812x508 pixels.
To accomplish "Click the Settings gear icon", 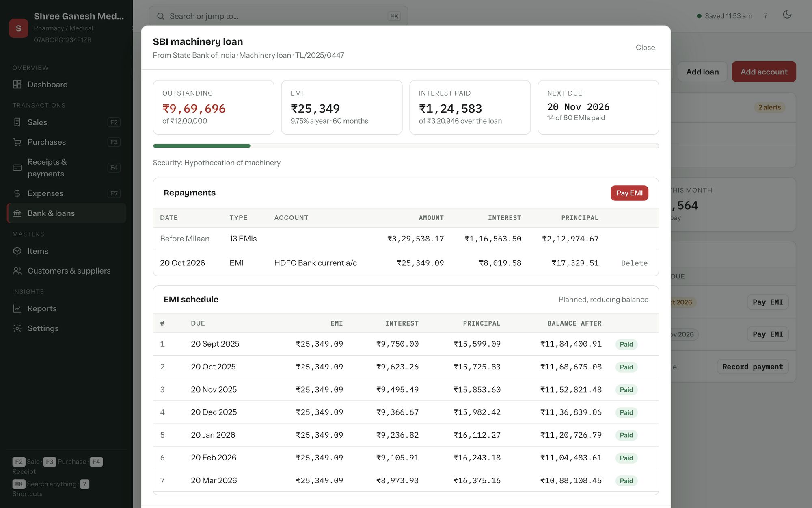I will [17, 328].
